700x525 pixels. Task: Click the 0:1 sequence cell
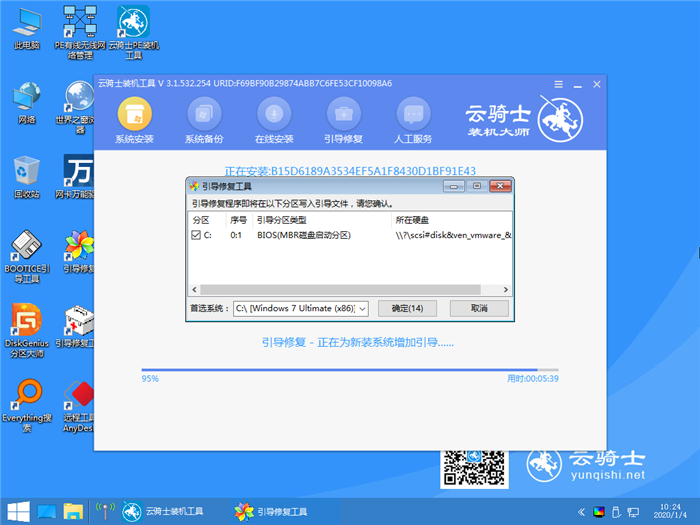click(236, 235)
